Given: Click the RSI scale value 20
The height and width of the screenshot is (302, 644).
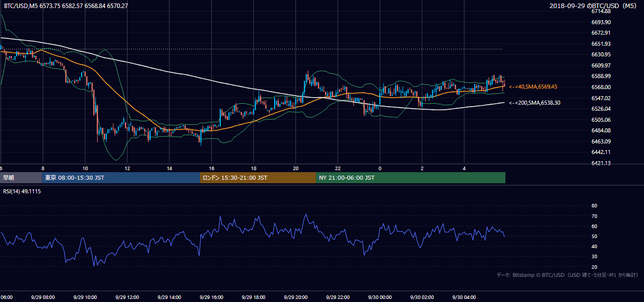Looking at the screenshot, I should [x=594, y=267].
